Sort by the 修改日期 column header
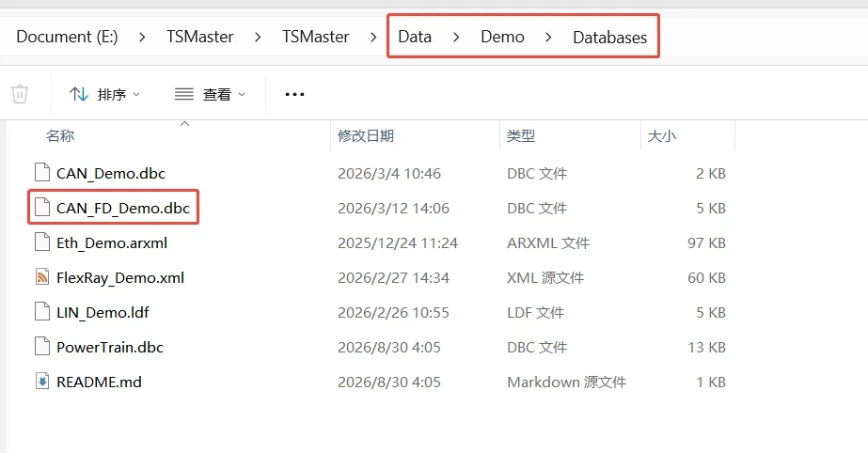This screenshot has width=868, height=453. 366,135
